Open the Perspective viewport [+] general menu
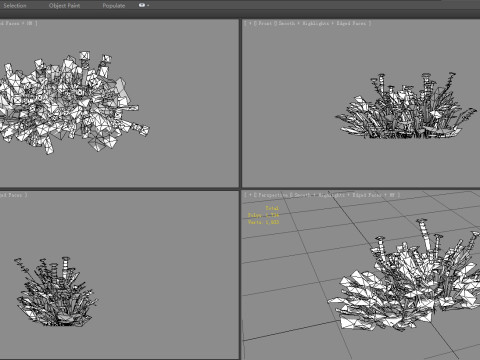The width and height of the screenshot is (480, 360). click(250, 195)
